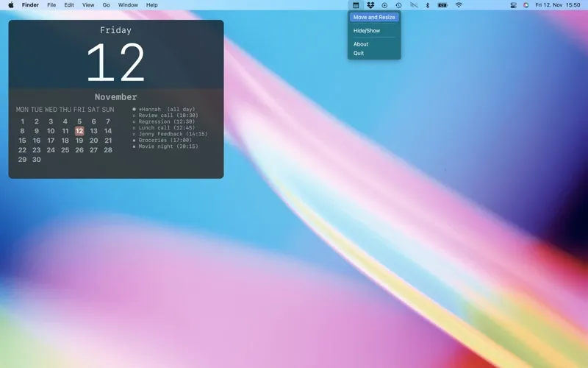
Task: Click the Review call (10:30) event
Action: click(x=165, y=116)
